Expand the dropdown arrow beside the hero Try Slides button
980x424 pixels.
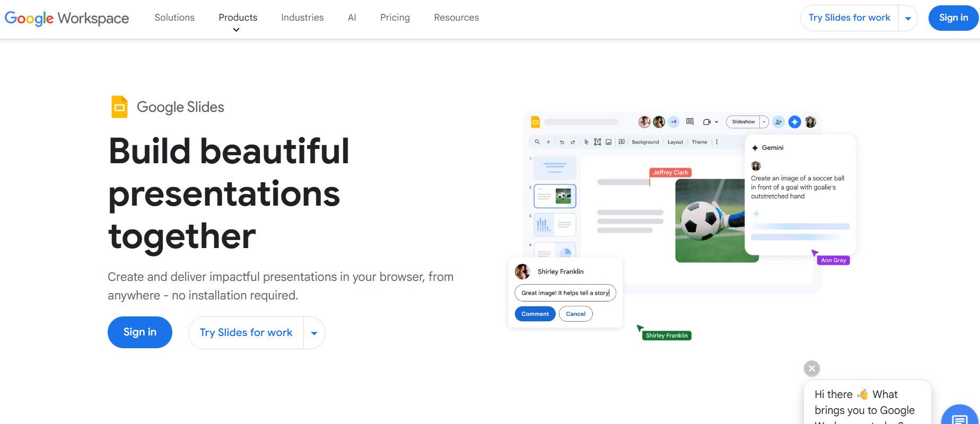pyautogui.click(x=314, y=333)
